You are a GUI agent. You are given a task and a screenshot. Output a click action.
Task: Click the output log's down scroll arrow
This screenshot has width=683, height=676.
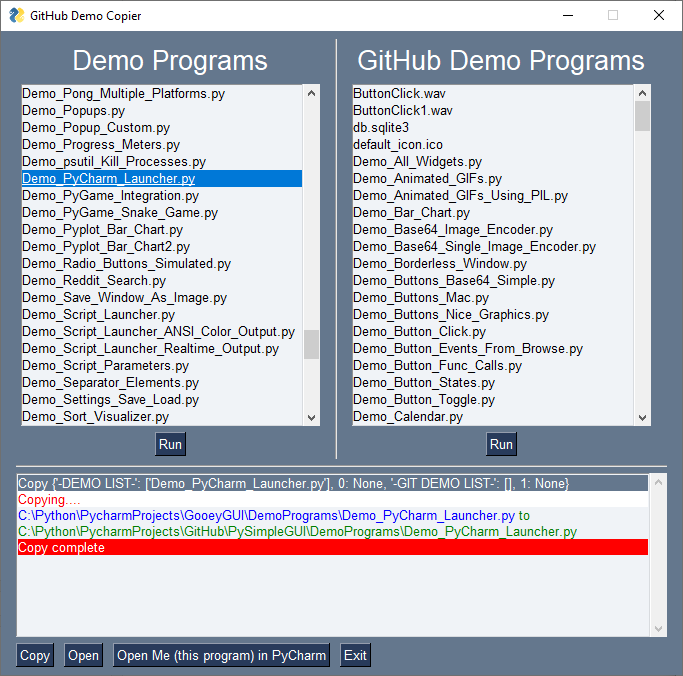pos(658,629)
